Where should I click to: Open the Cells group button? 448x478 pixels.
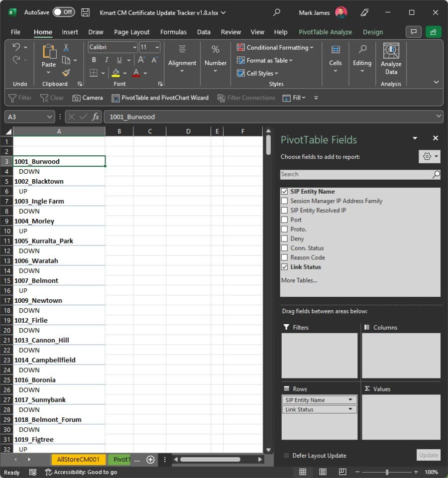tap(335, 59)
